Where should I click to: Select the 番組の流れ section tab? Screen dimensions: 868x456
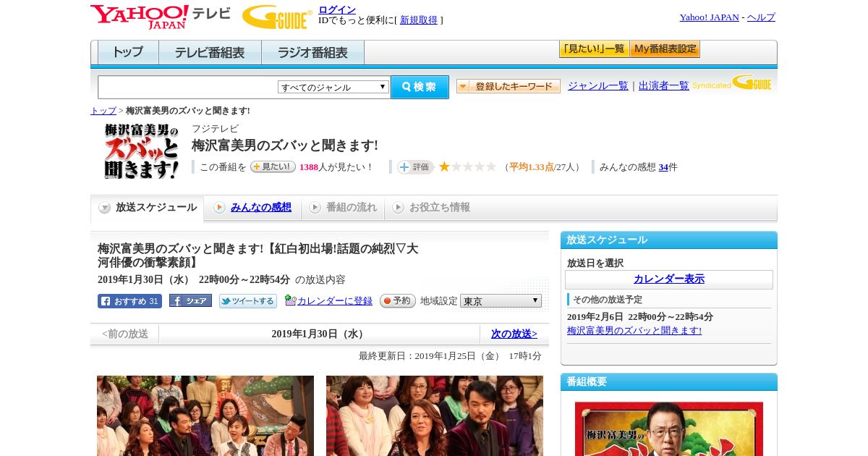point(343,208)
